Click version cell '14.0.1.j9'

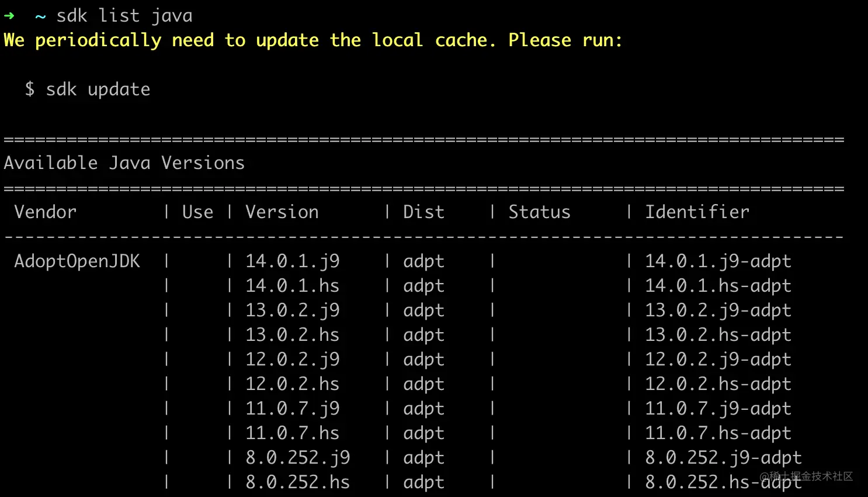pos(293,261)
